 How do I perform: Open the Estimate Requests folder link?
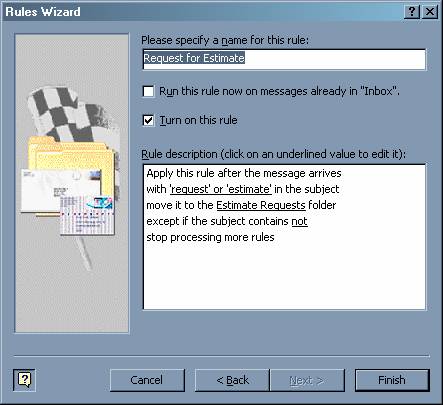(261, 205)
